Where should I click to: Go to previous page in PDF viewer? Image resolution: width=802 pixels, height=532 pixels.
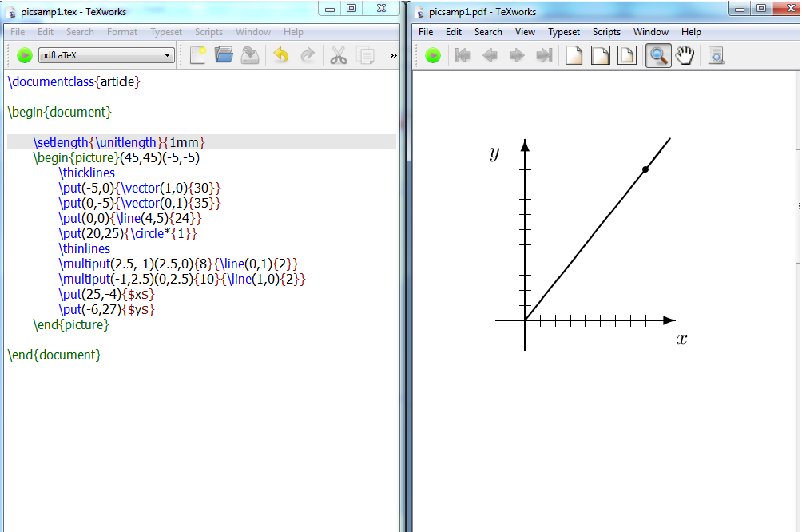point(490,55)
